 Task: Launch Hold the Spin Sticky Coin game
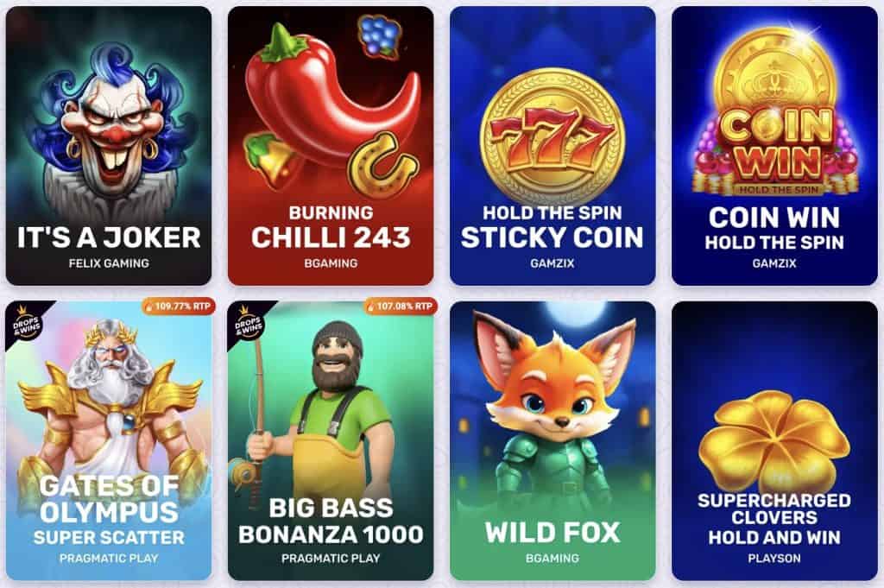coord(552,146)
